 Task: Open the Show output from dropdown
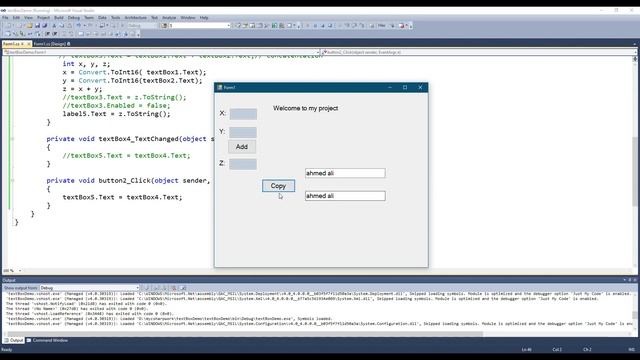tap(90, 288)
